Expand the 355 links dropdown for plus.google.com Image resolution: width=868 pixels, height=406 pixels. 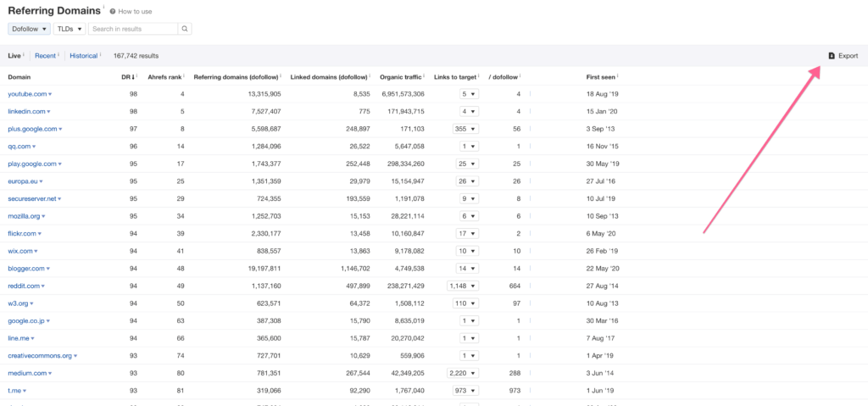465,129
